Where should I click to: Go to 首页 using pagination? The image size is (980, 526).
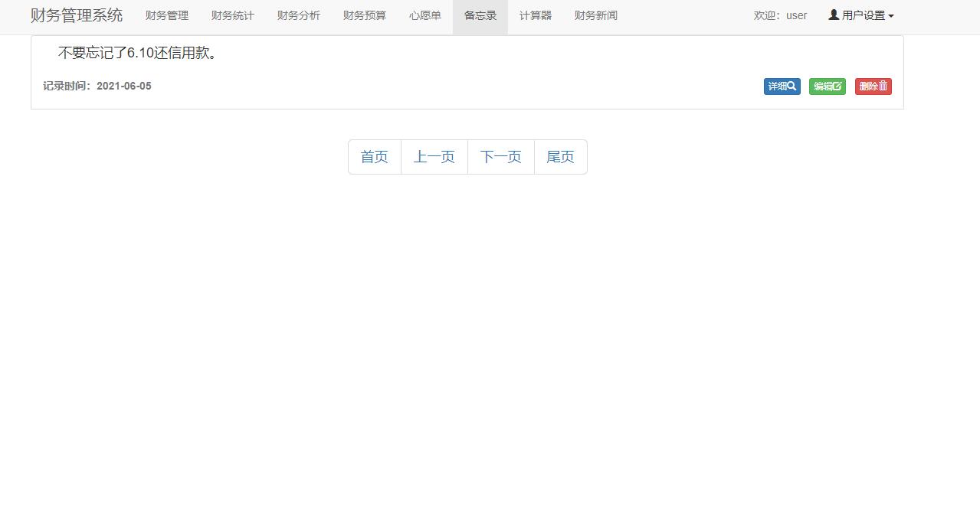pyautogui.click(x=374, y=156)
